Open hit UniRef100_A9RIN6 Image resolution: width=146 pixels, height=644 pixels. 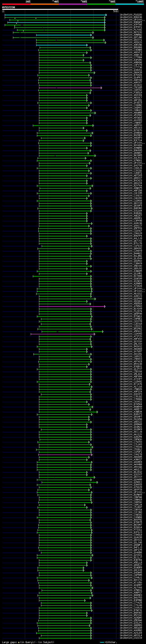point(131,45)
